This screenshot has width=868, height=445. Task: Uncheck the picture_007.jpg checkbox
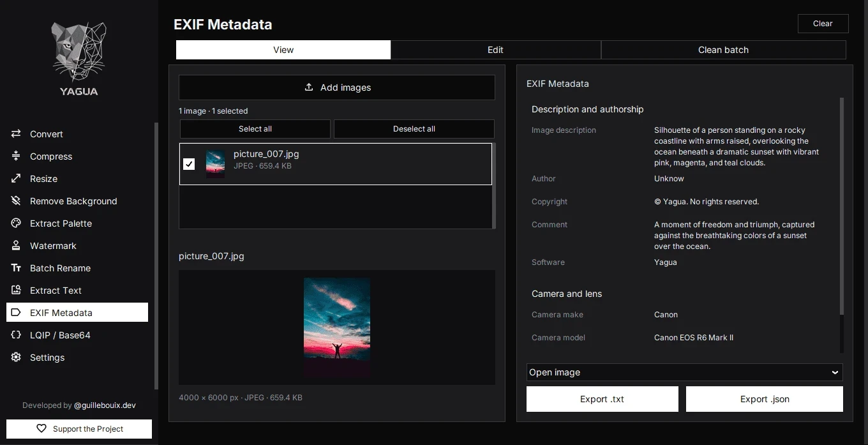point(189,164)
